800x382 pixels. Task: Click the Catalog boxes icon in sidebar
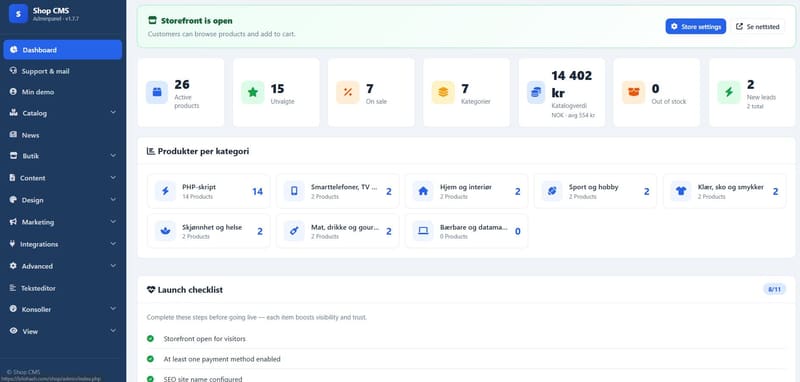click(x=13, y=113)
